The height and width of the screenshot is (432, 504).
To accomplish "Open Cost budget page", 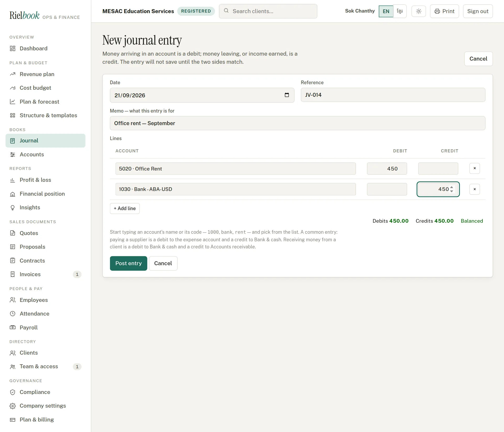I will 45,88.
